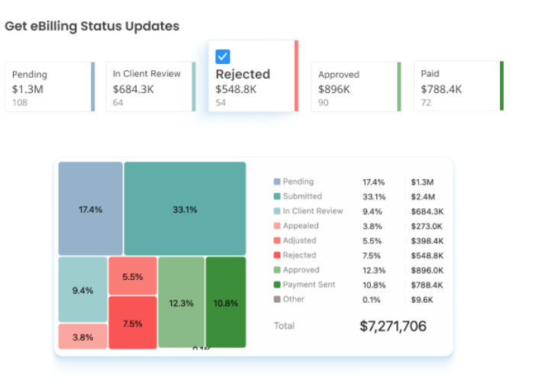Click the Other legend color swatch
This screenshot has height=392, width=535.
click(277, 299)
